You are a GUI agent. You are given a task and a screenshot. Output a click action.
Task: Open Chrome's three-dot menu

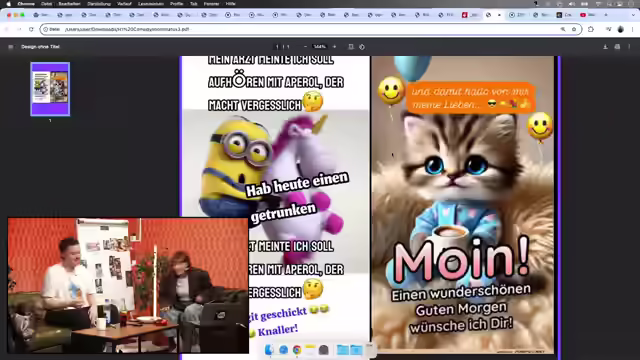click(633, 29)
